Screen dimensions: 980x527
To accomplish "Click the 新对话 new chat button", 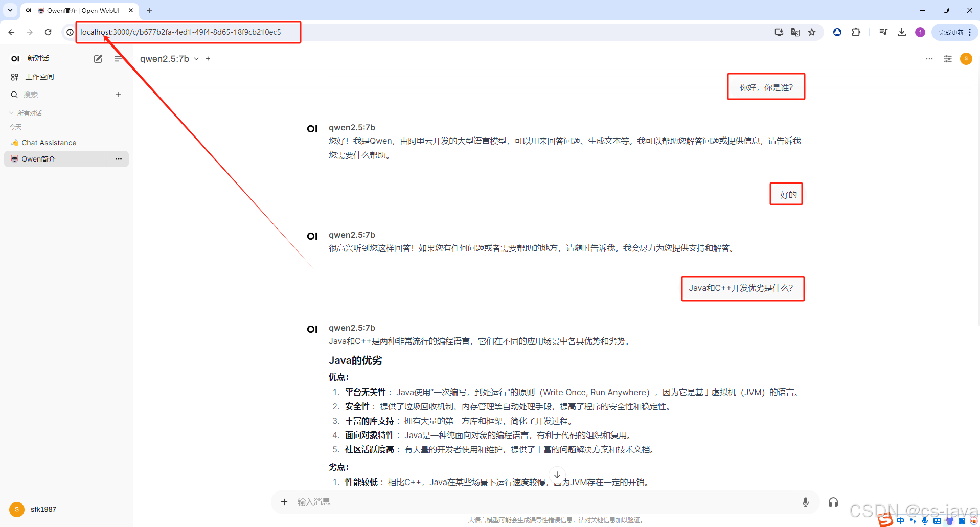I will click(38, 59).
